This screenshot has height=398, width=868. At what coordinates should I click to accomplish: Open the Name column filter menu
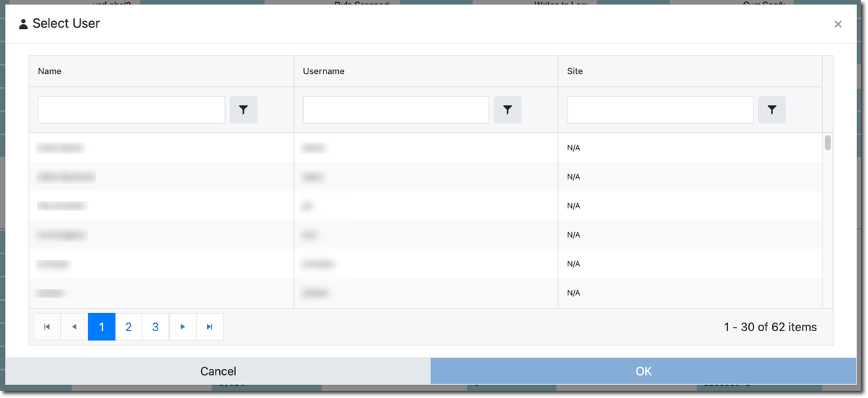[243, 110]
